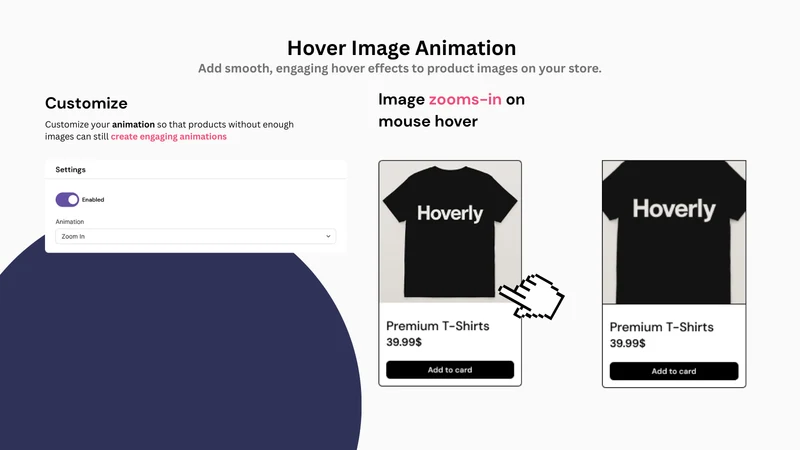The height and width of the screenshot is (450, 800).
Task: Click Add to card on right product
Action: (x=673, y=371)
